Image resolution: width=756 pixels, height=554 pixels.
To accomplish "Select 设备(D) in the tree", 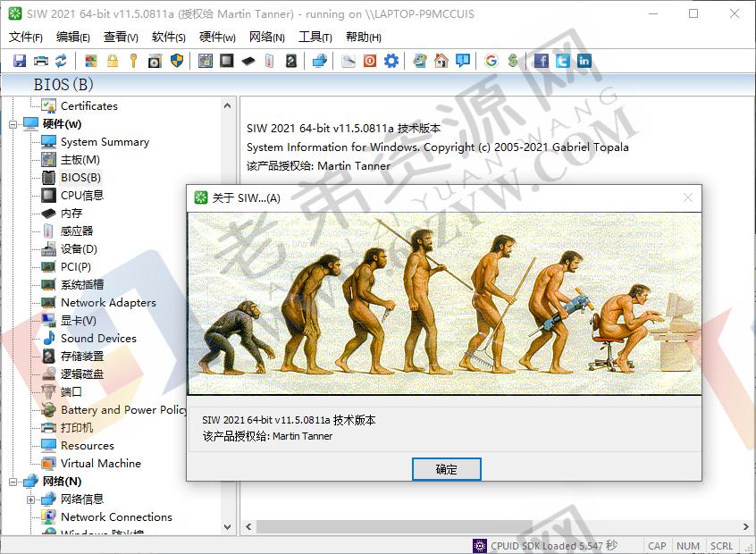I will tap(79, 248).
